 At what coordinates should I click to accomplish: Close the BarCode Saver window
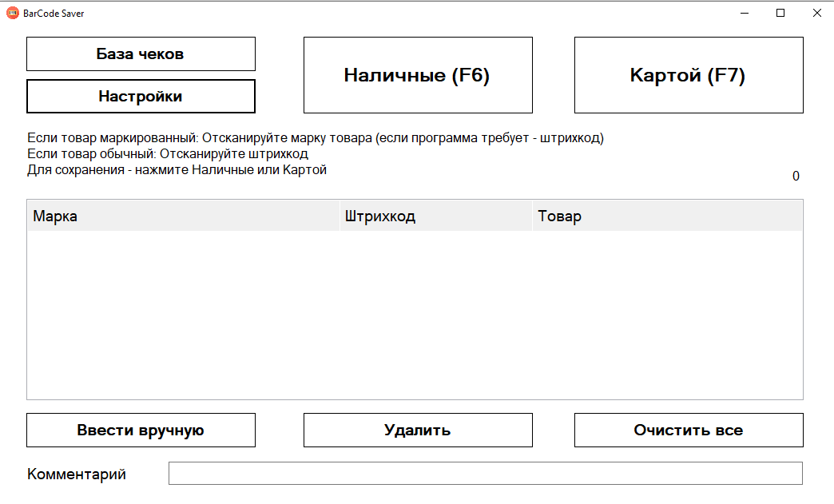tap(816, 13)
